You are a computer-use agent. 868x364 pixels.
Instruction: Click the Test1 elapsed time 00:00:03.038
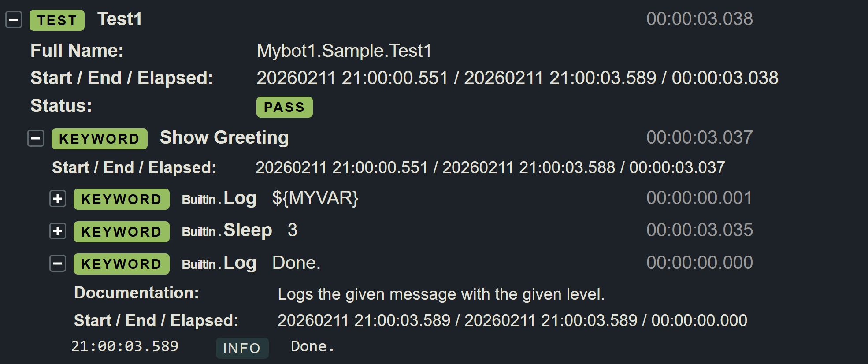pyautogui.click(x=699, y=19)
